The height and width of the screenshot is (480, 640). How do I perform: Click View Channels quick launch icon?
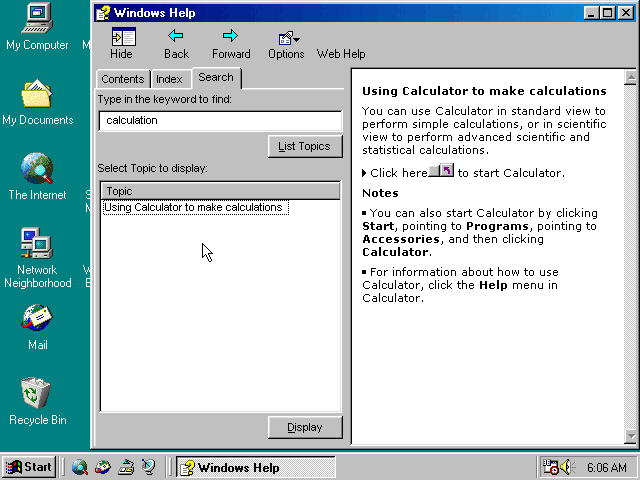(149, 467)
